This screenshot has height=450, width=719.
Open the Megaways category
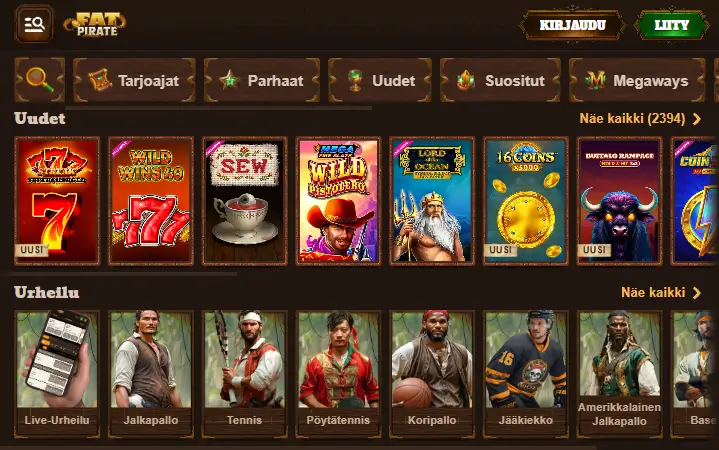[637, 80]
